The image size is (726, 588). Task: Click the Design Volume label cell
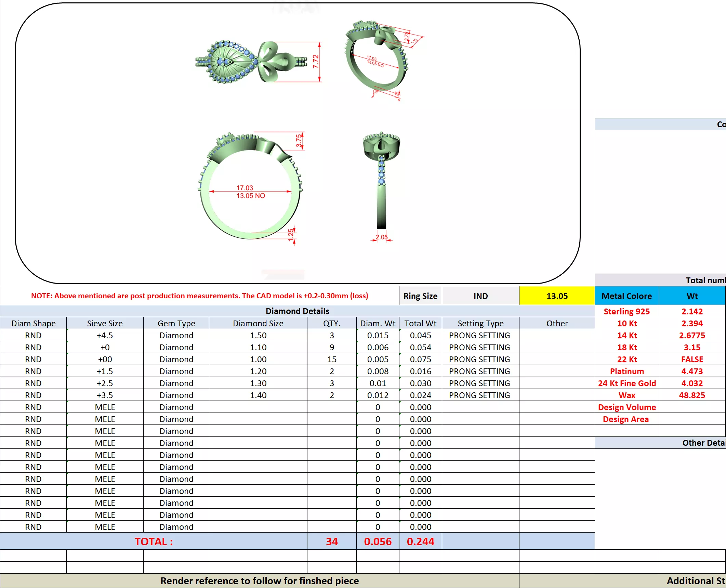tap(626, 407)
